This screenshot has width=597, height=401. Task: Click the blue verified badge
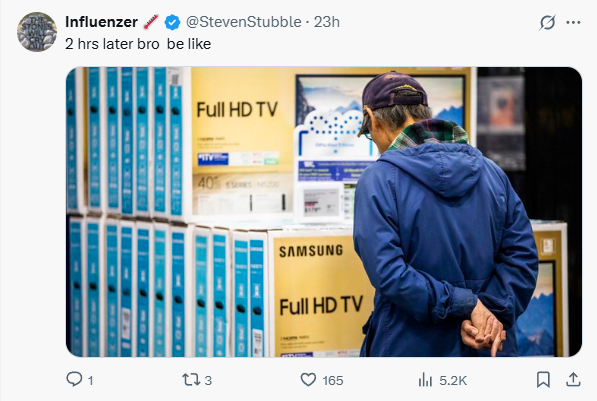pos(172,22)
